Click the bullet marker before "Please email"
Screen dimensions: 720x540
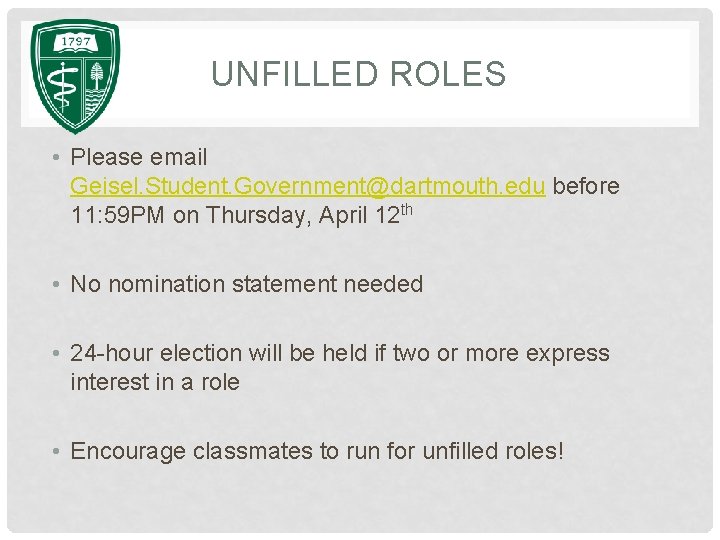point(59,157)
